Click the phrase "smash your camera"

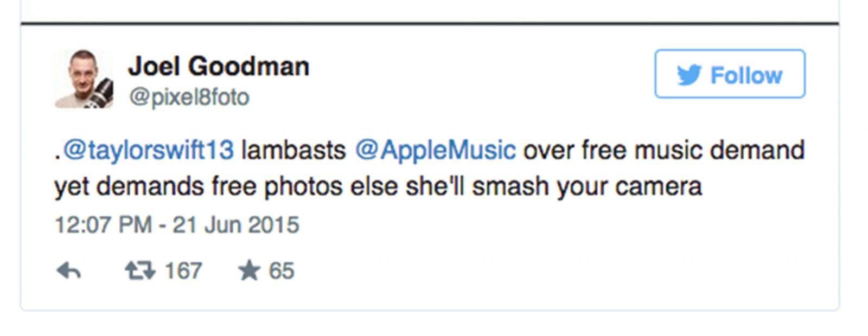pos(587,186)
